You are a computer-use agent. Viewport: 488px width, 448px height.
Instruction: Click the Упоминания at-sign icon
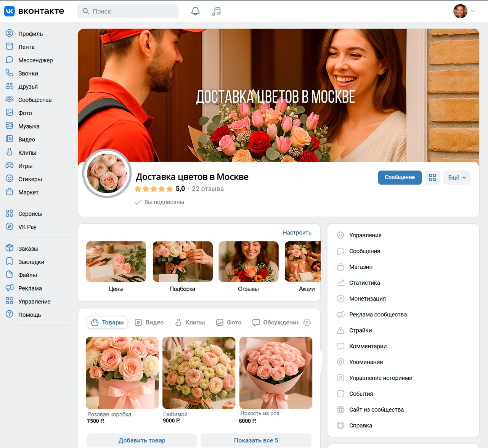pos(340,362)
